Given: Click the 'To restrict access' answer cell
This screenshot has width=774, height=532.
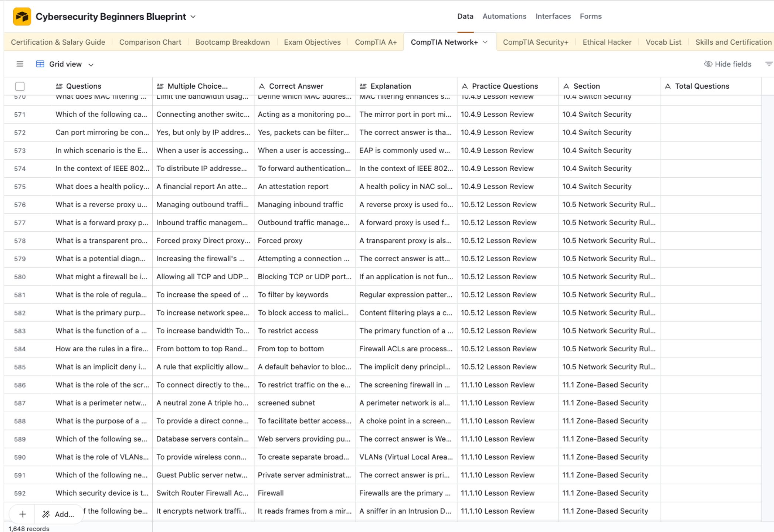Looking at the screenshot, I should [305, 331].
